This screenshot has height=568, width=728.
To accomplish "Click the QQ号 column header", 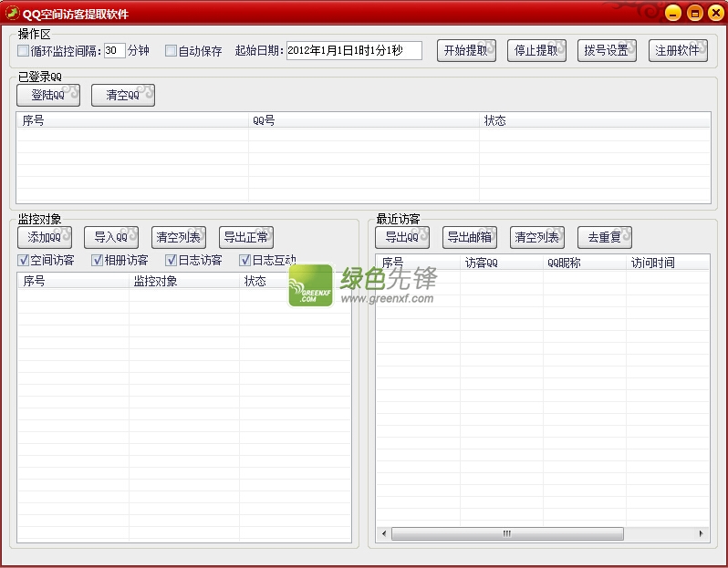I will (x=364, y=120).
